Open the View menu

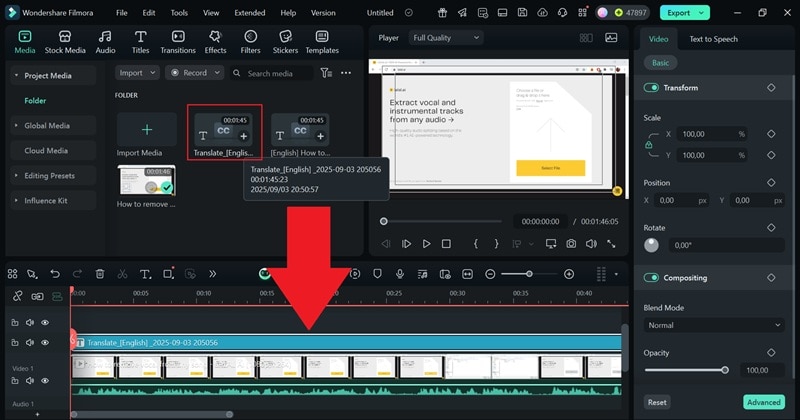pos(211,13)
